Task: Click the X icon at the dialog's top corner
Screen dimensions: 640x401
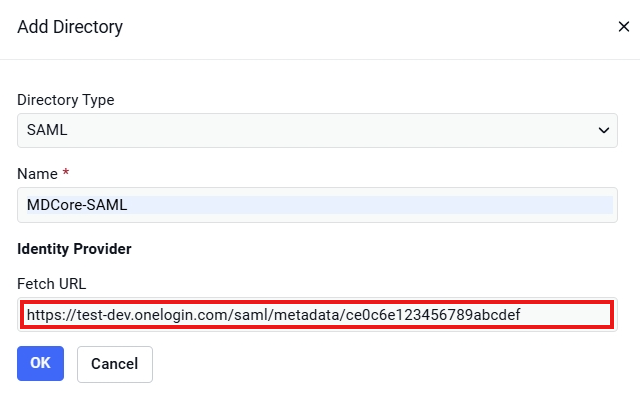Action: click(x=624, y=27)
